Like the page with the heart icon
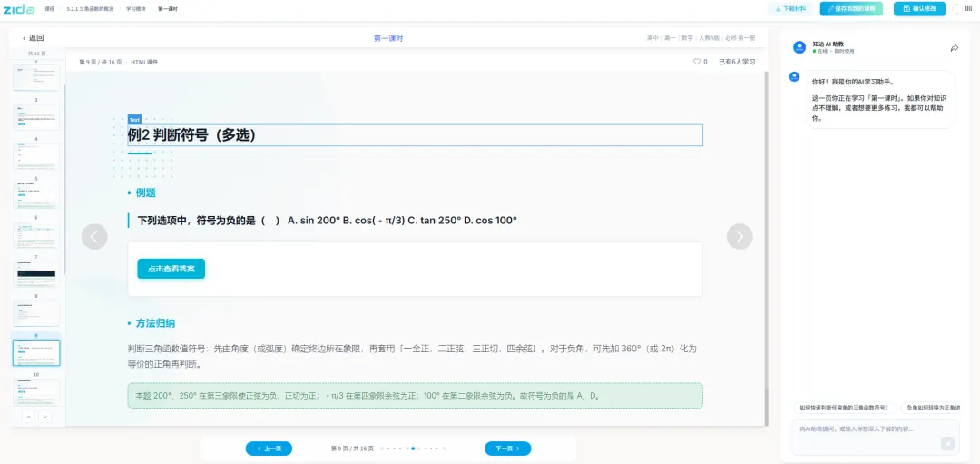 (x=697, y=62)
